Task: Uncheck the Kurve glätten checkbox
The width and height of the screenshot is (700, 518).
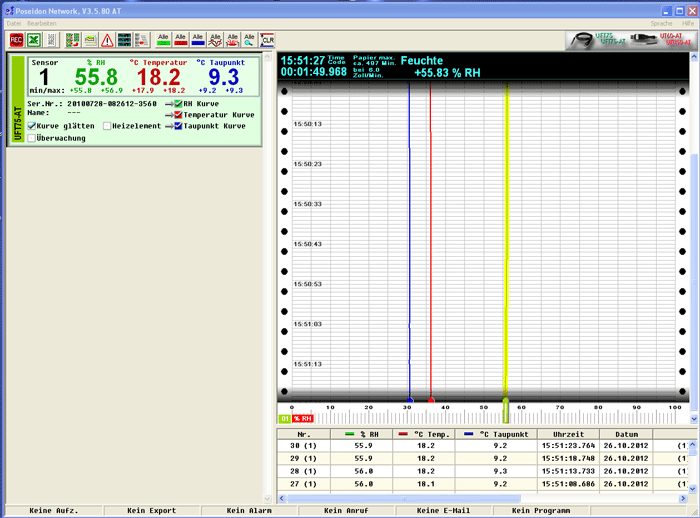Action: point(32,126)
